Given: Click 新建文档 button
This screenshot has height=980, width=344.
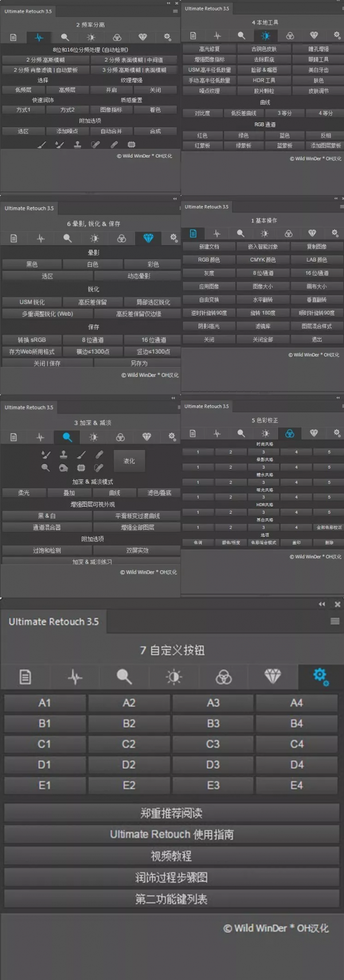Looking at the screenshot, I should [209, 247].
